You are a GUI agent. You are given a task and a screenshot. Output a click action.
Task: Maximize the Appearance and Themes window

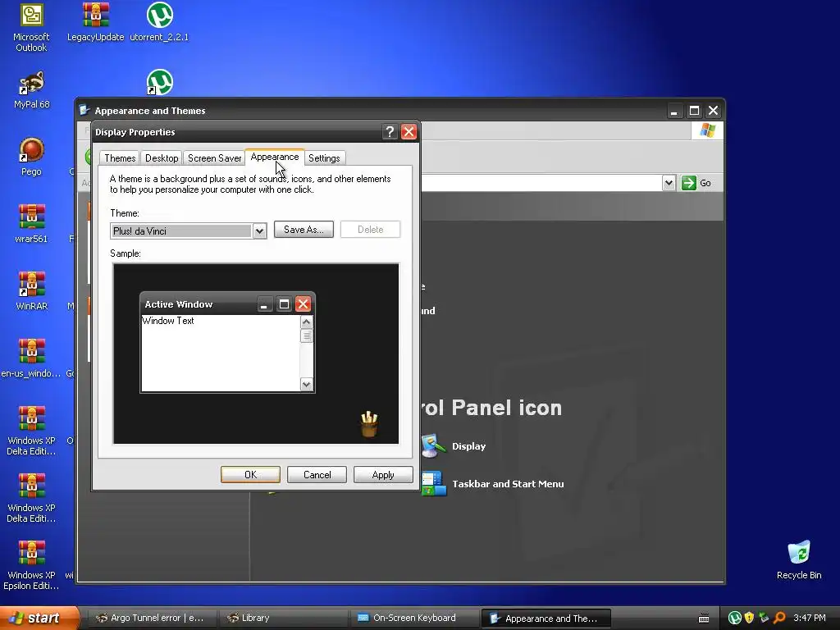[x=694, y=111]
